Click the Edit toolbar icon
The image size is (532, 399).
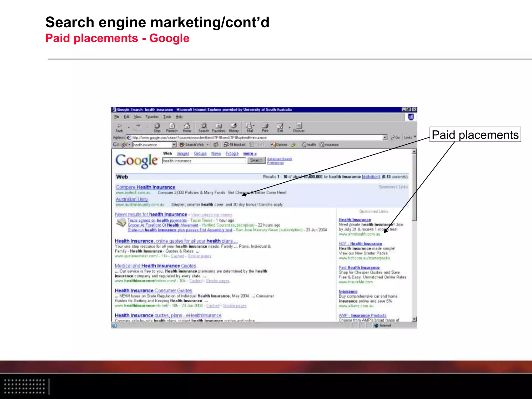(x=280, y=128)
